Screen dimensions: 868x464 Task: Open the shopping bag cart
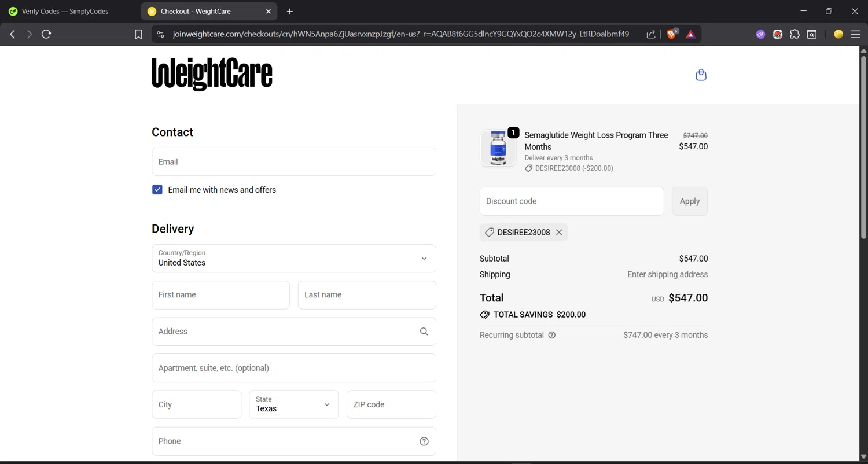pyautogui.click(x=701, y=75)
